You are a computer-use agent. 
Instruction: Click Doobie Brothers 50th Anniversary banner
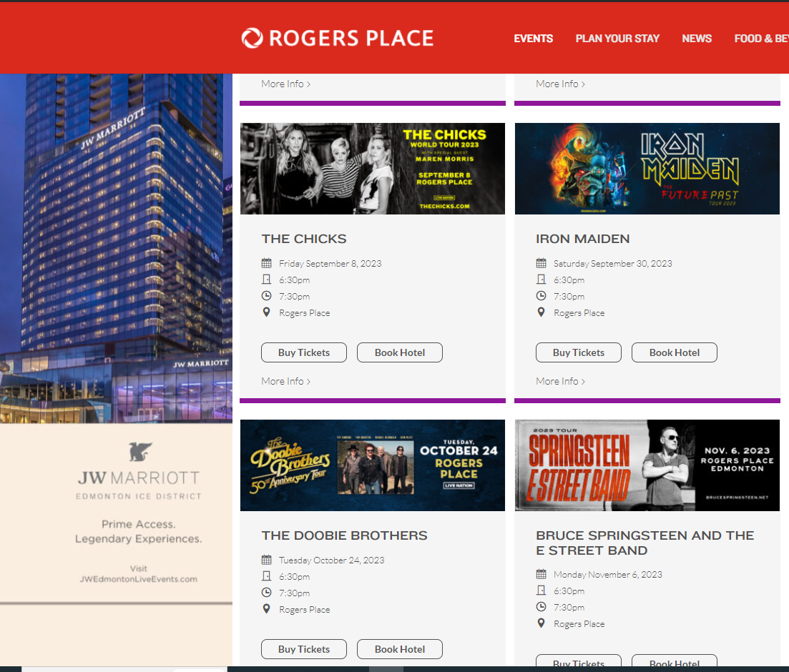[x=373, y=465]
